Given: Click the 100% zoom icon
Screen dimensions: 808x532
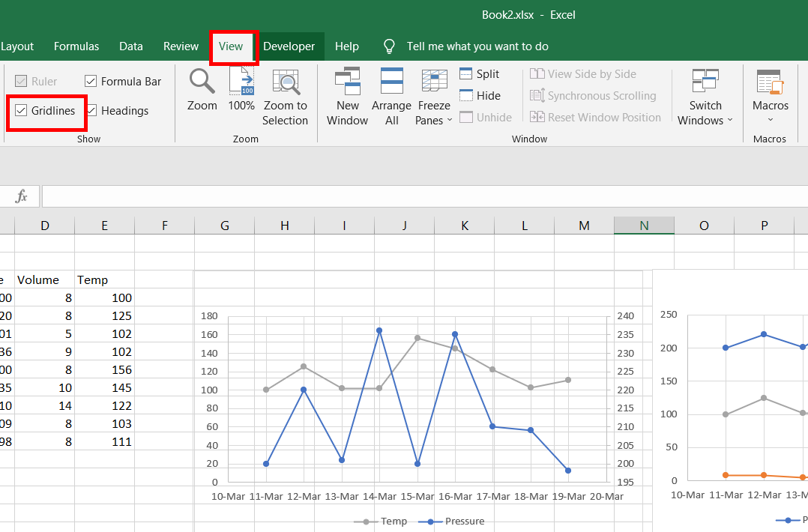Looking at the screenshot, I should (241, 81).
